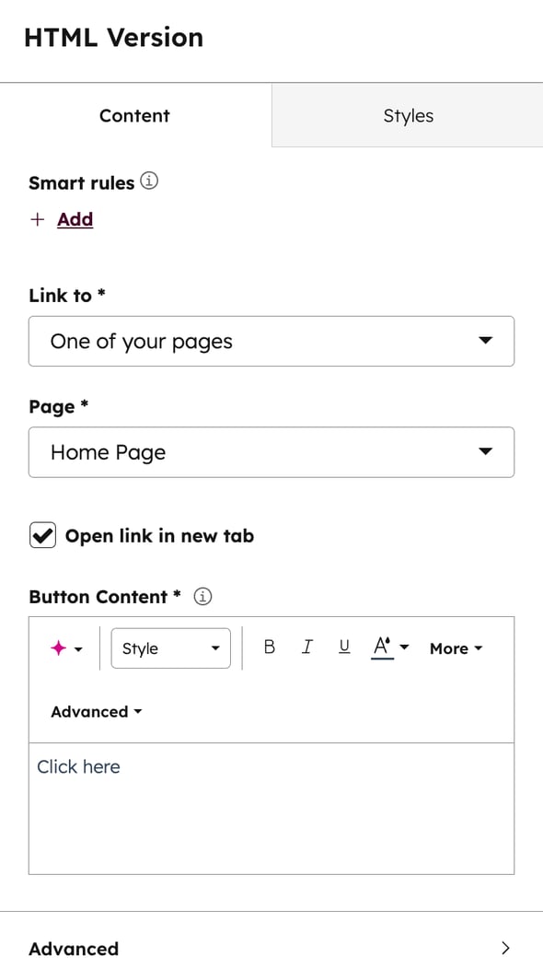
Task: Click the Button Content info icon
Action: tap(202, 596)
